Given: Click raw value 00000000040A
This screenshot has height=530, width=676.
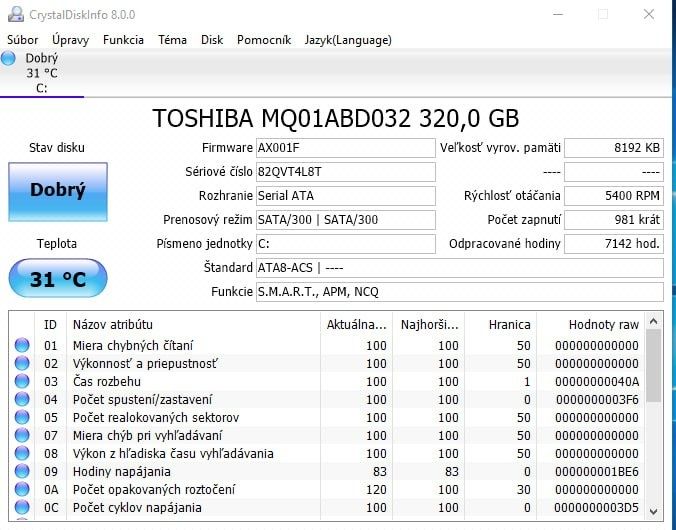Looking at the screenshot, I should click(597, 382).
